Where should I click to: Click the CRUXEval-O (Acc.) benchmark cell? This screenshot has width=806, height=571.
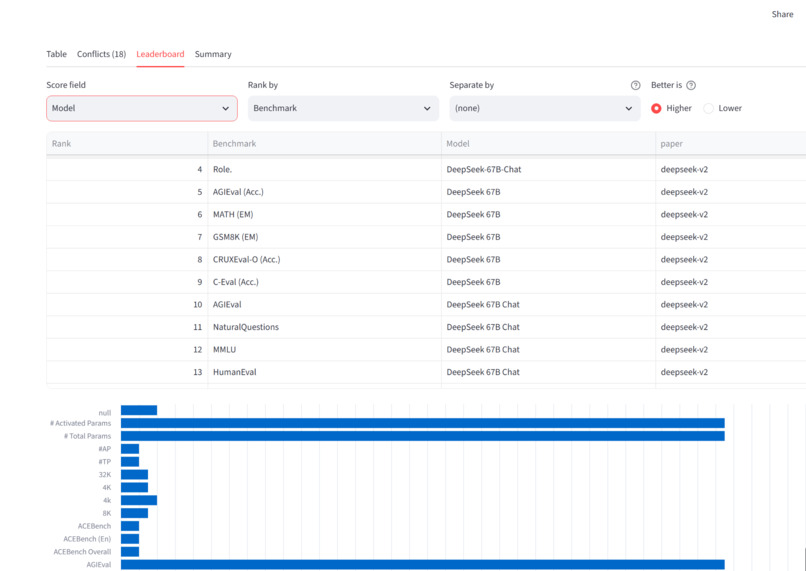(x=324, y=260)
